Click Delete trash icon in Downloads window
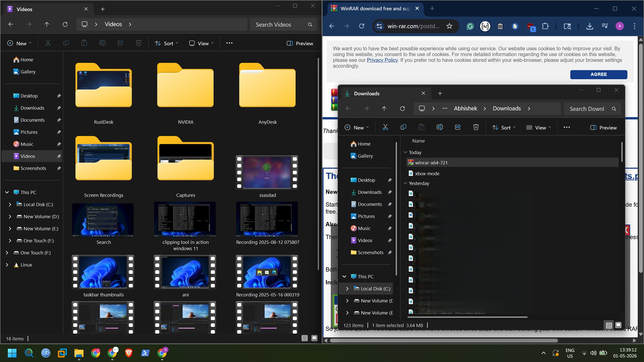Viewport: 644px width, 362px height. pos(476,127)
